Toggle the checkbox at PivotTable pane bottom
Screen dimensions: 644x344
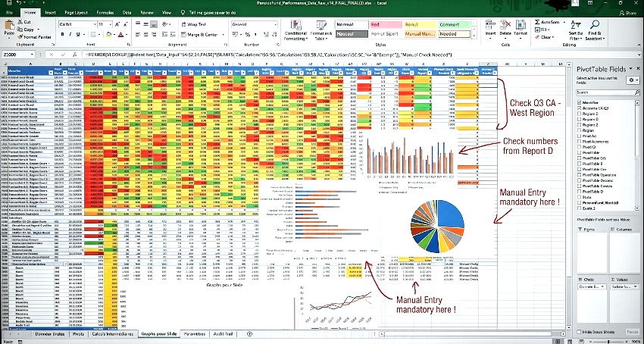[x=579, y=332]
